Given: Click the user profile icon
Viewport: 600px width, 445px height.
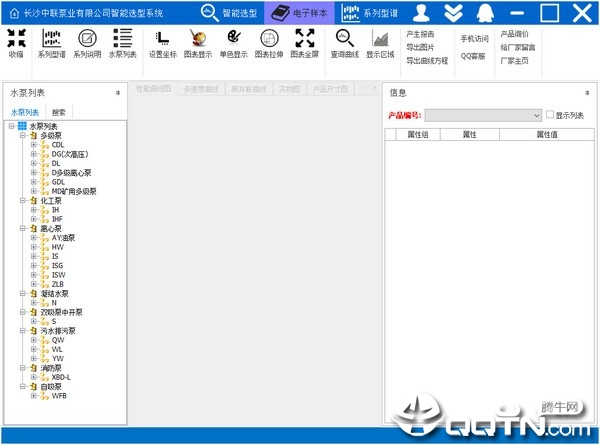Looking at the screenshot, I should pyautogui.click(x=421, y=13).
